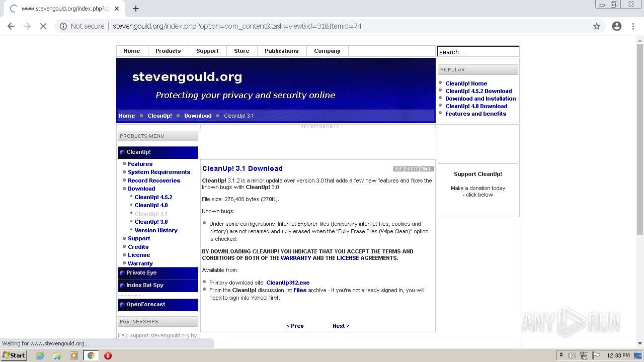Open Version History submenu item
This screenshot has width=644, height=362.
click(x=156, y=230)
